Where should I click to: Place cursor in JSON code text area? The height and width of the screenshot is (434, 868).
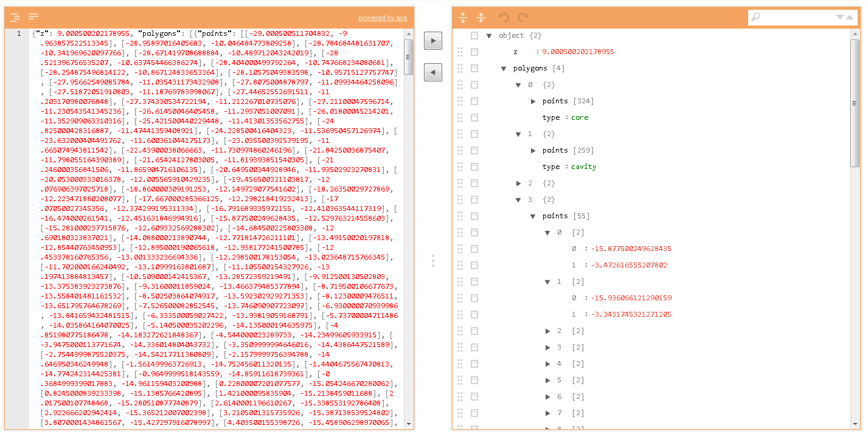pyautogui.click(x=217, y=228)
